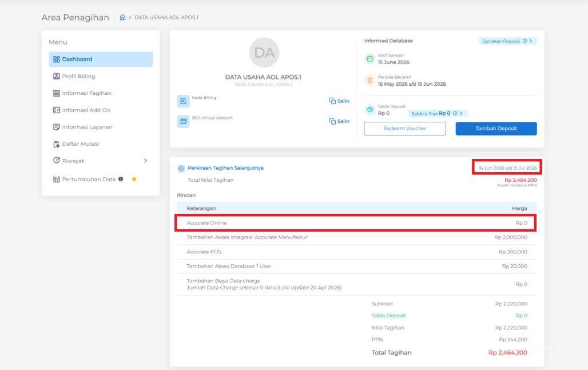
Task: Click the Gunakan Prepaid badge
Action: coord(507,41)
